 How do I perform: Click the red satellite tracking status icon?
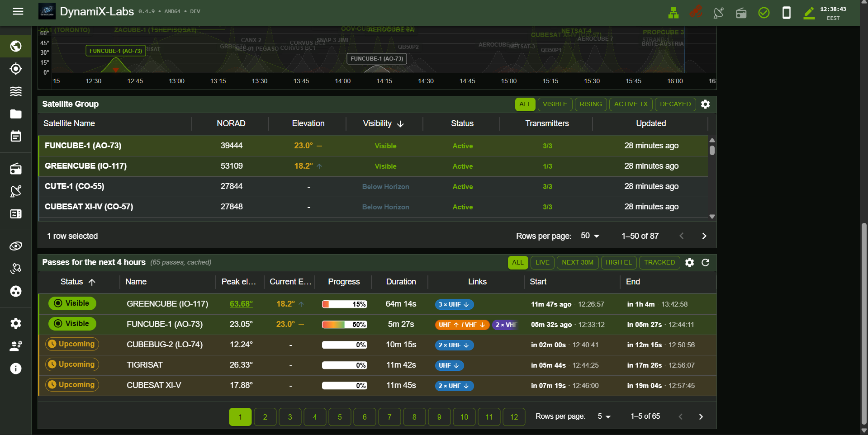click(x=696, y=12)
